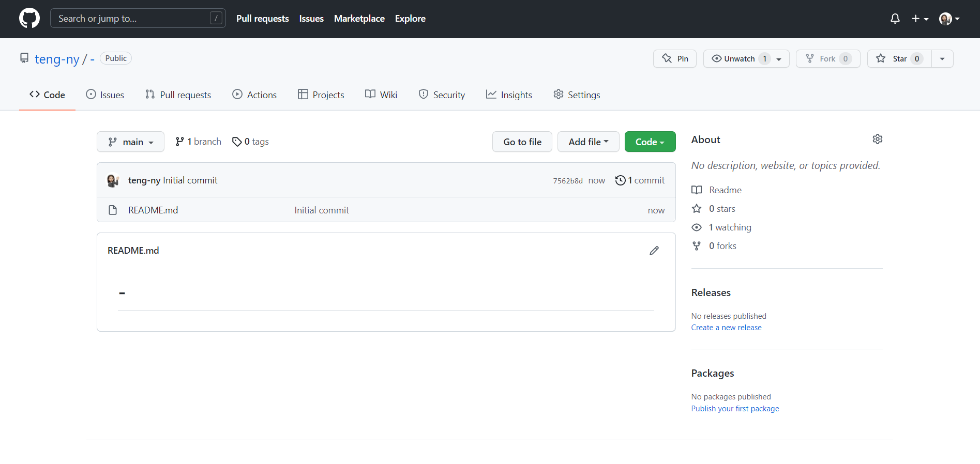View the 1 commit history

[x=640, y=180]
